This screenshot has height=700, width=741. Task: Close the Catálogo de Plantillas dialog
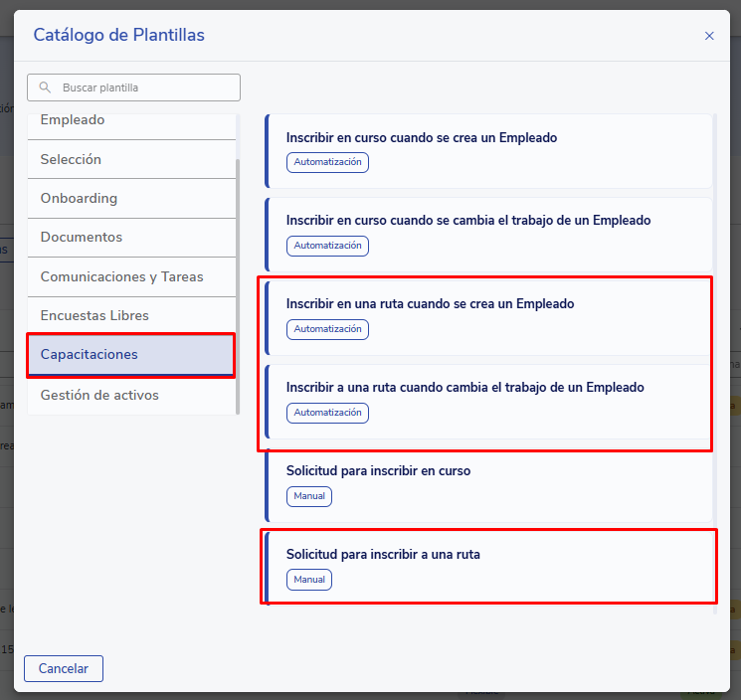click(709, 36)
